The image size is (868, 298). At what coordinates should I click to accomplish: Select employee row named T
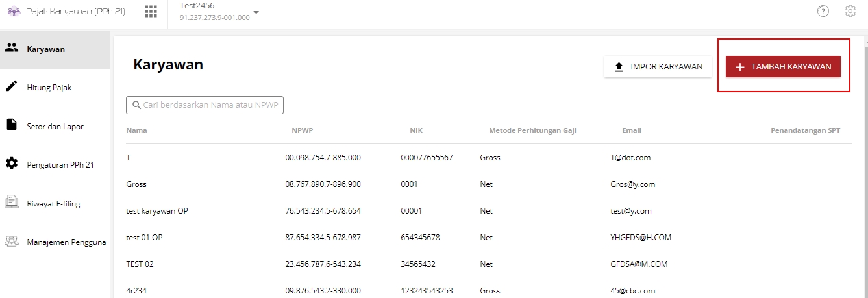point(488,158)
